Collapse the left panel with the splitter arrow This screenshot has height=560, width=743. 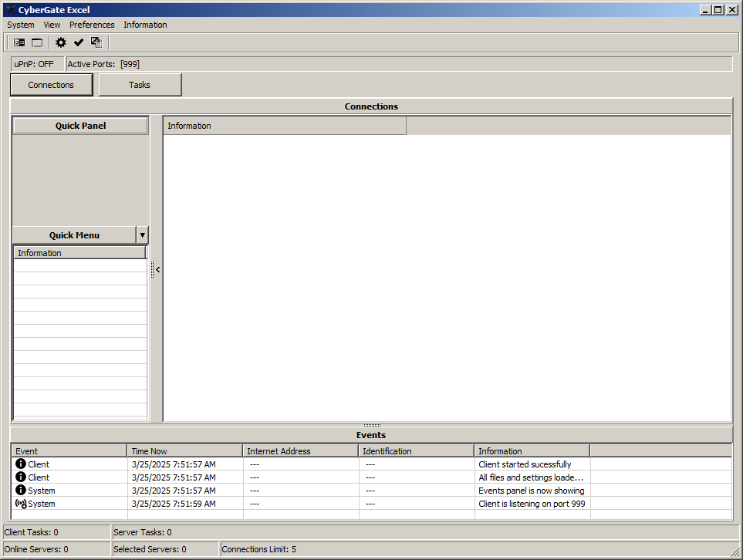[157, 270]
